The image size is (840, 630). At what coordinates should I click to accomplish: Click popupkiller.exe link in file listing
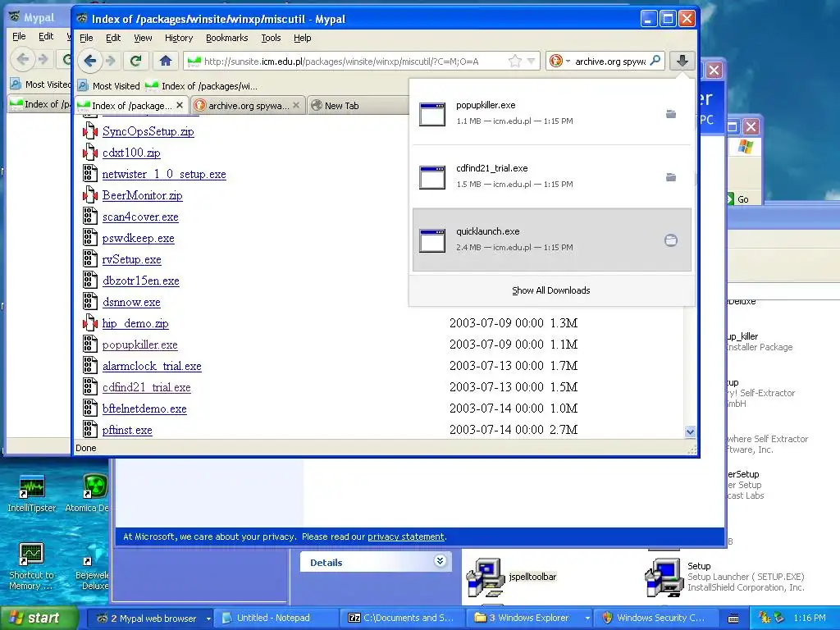tap(139, 344)
